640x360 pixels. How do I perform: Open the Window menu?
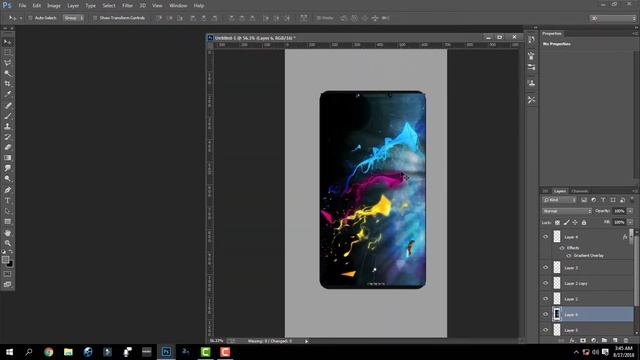[x=178, y=6]
